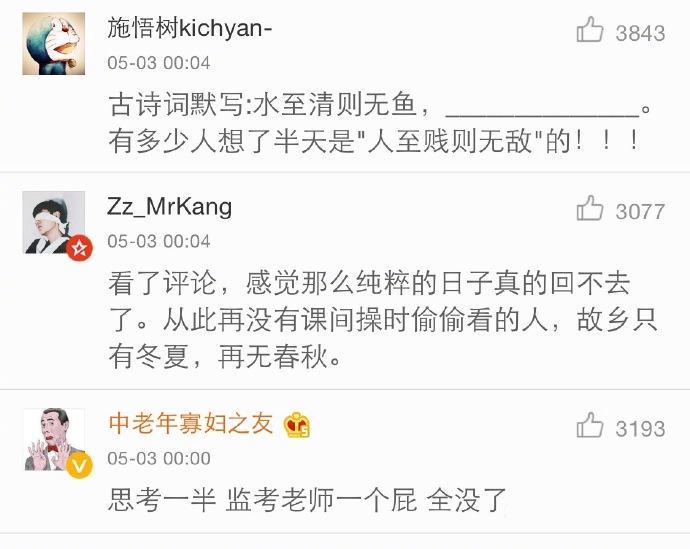This screenshot has width=690, height=549.
Task: Select the comment text starting with 古诗词默写
Action: 379,123
